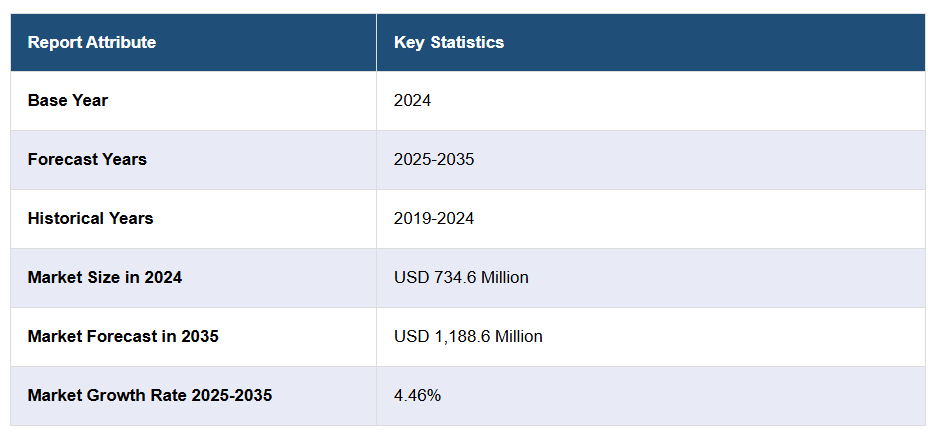The height and width of the screenshot is (433, 928).
Task: Select the Historical Years row label
Action: (x=90, y=218)
